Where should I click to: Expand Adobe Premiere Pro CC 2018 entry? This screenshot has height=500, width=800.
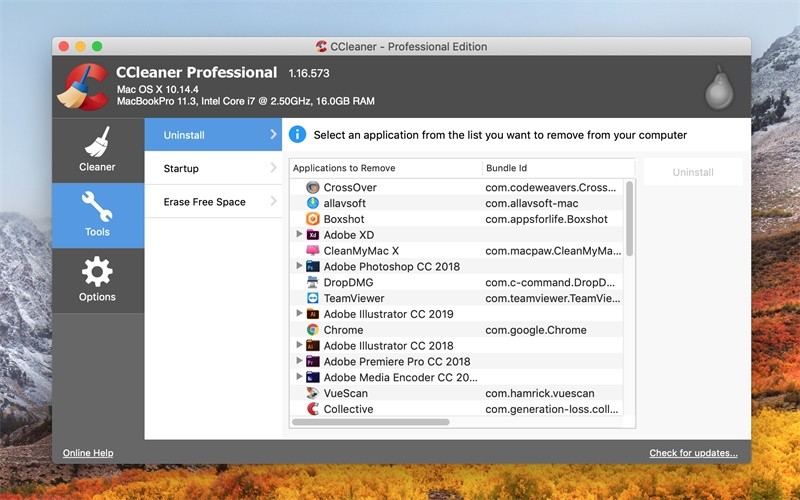tap(299, 361)
